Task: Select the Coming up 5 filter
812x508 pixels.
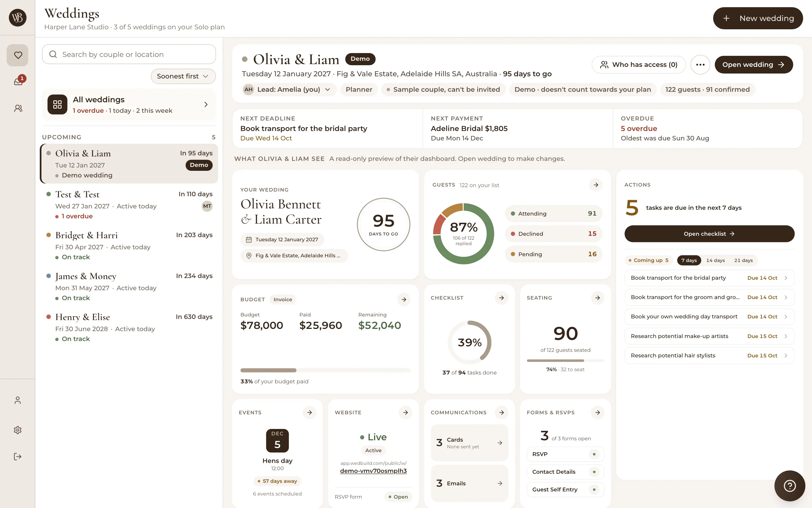Action: click(x=648, y=260)
